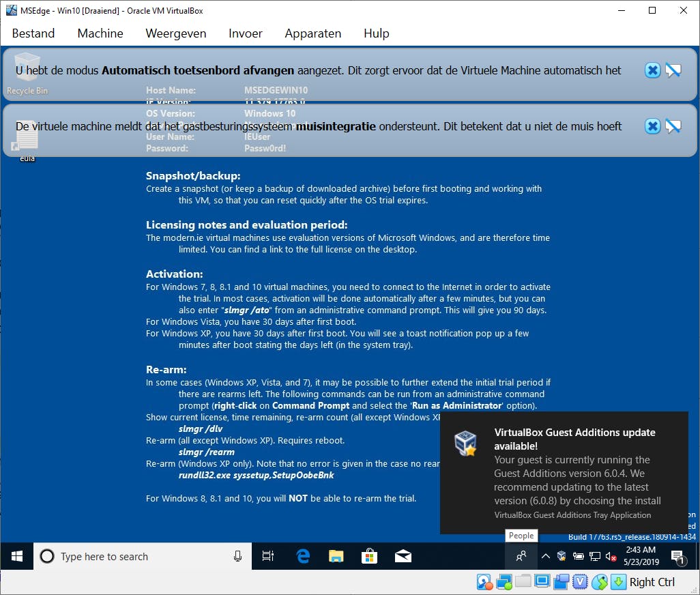Screen dimensions: 700x595
Task: Click the Cortana circle icon
Action: coord(47,556)
